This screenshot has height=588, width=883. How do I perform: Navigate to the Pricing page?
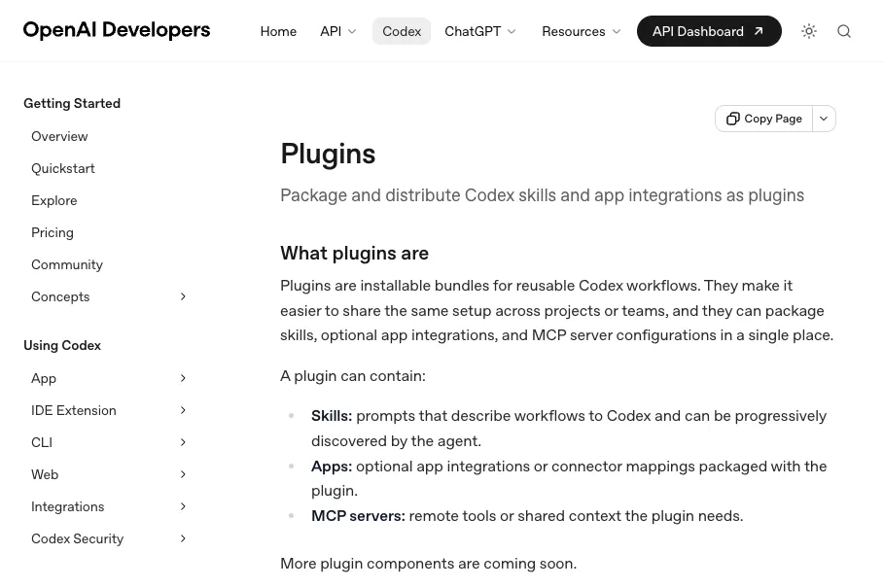(53, 232)
